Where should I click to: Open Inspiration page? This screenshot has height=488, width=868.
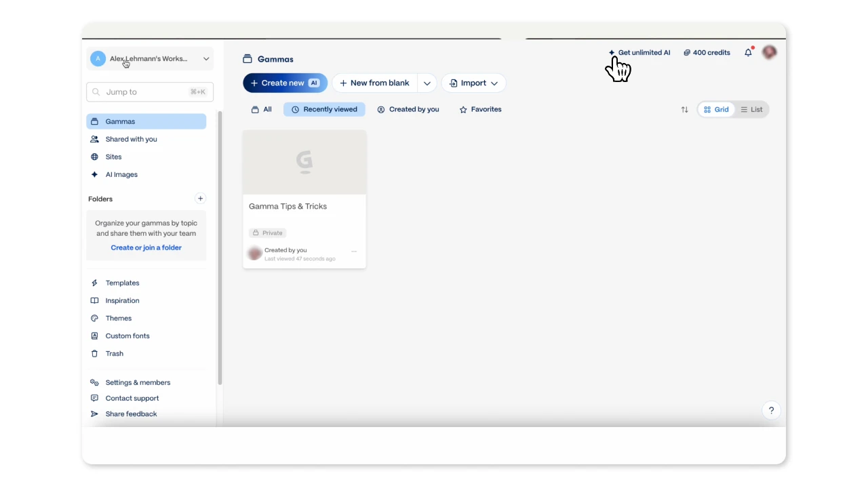pyautogui.click(x=146, y=300)
